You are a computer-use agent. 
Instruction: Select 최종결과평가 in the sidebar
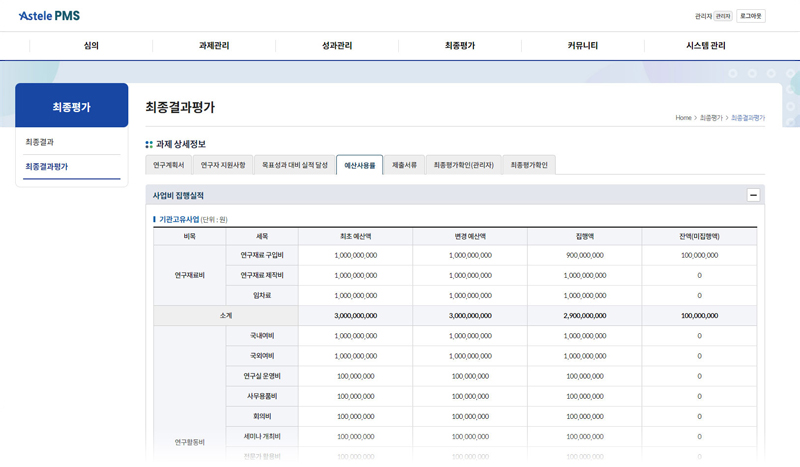[47, 167]
